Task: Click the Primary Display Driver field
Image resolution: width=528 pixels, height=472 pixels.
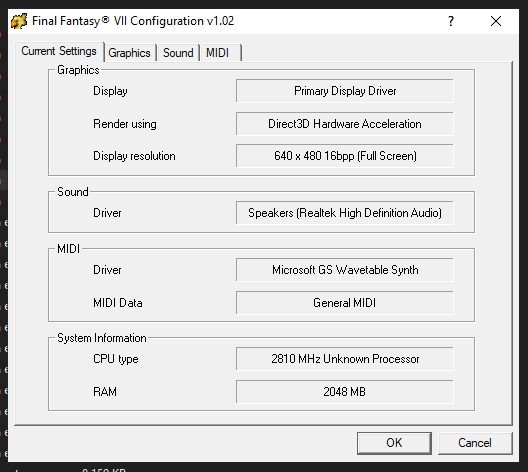Action: click(x=344, y=91)
